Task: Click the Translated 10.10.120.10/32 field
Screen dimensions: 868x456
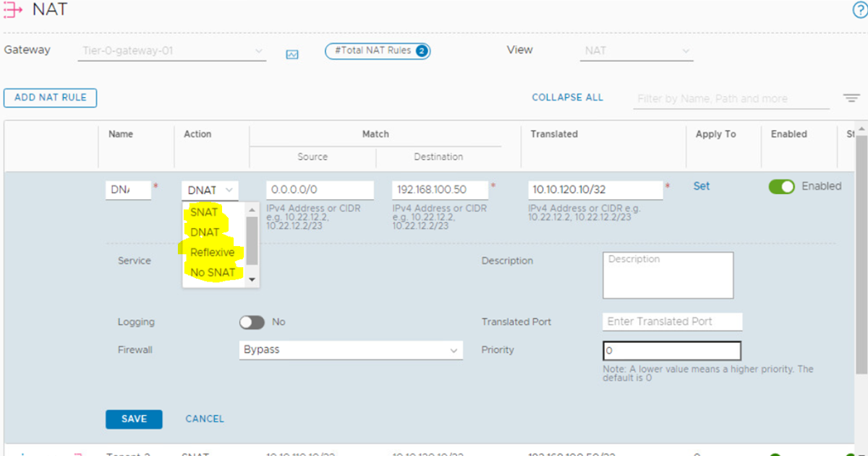Action: [x=595, y=190]
